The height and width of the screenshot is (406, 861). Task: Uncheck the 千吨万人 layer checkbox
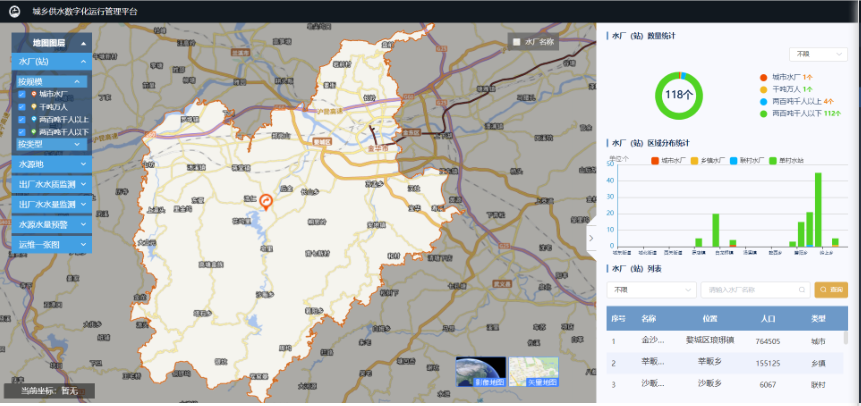click(22, 106)
